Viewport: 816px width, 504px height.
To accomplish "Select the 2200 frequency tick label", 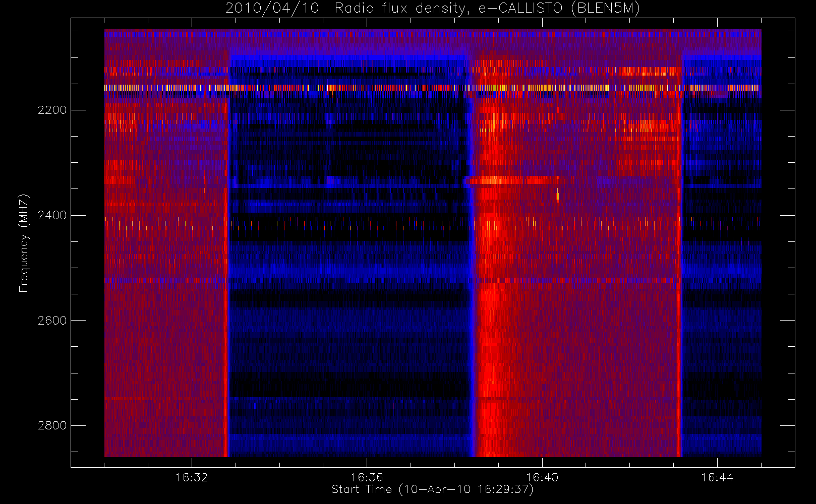I will point(52,110).
